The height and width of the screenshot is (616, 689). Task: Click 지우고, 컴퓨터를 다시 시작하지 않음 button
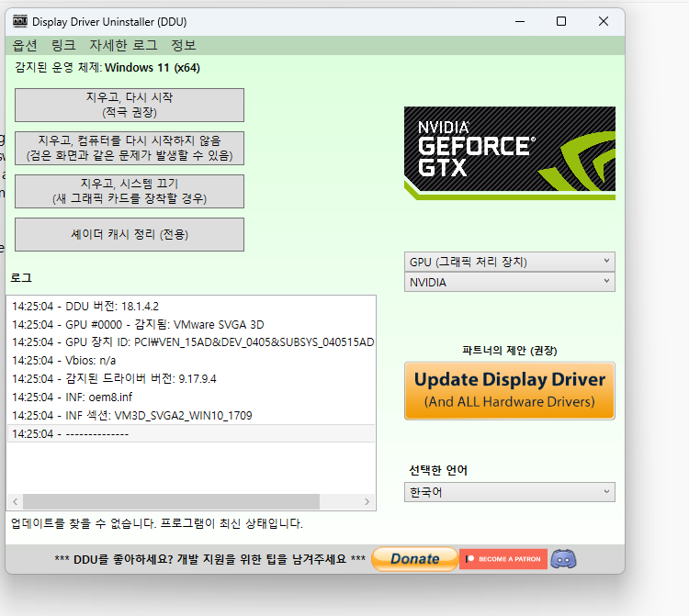[x=130, y=148]
